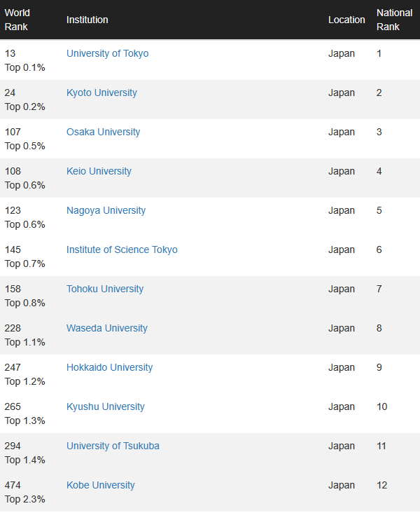Open the University of Tsukuba link
Image resolution: width=420 pixels, height=513 pixels.
[x=113, y=446]
